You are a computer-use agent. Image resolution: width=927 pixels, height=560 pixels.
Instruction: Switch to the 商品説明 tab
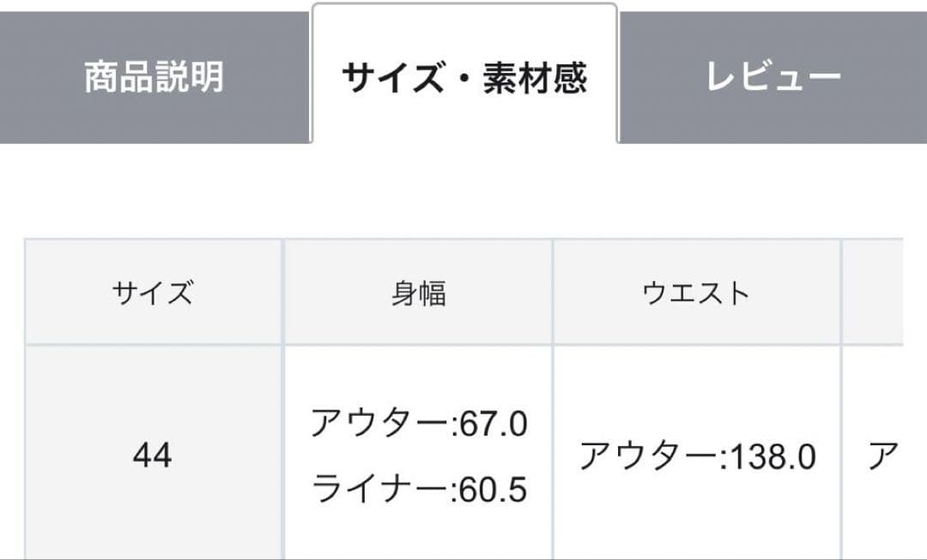click(x=154, y=75)
